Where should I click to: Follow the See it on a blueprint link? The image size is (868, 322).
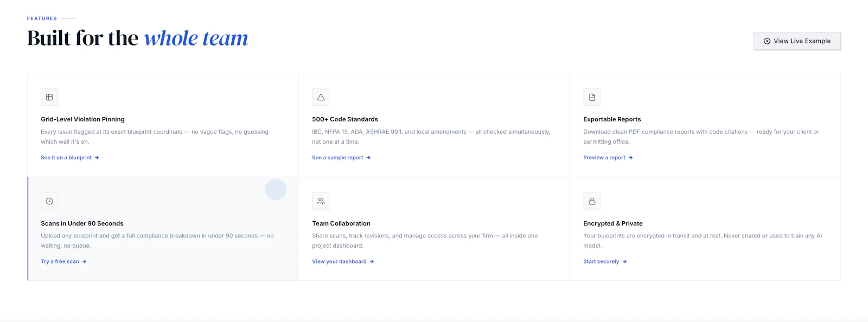coord(70,158)
